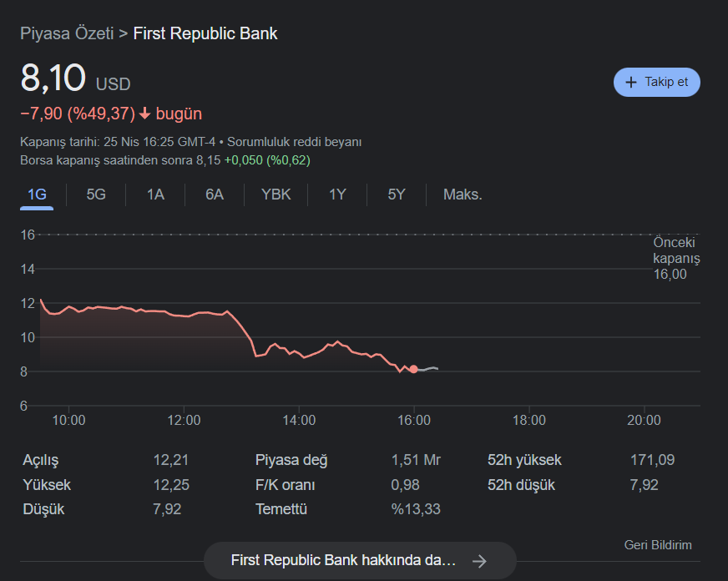Click the Önceki kapanış 16,00 label
Screen dimensions: 728x581
[675, 258]
